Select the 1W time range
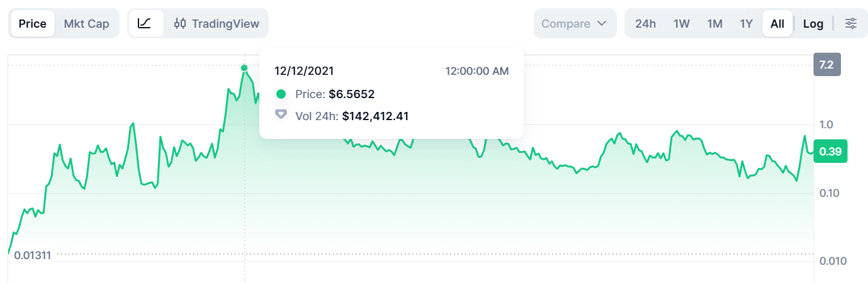 pos(682,23)
